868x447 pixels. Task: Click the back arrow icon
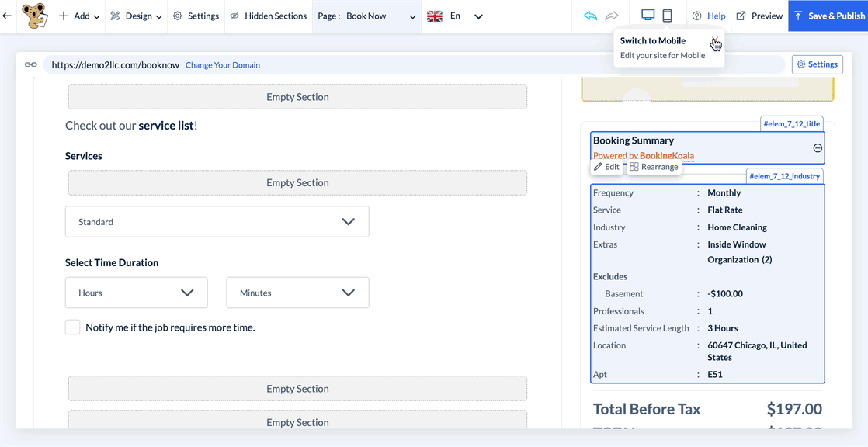[7, 16]
